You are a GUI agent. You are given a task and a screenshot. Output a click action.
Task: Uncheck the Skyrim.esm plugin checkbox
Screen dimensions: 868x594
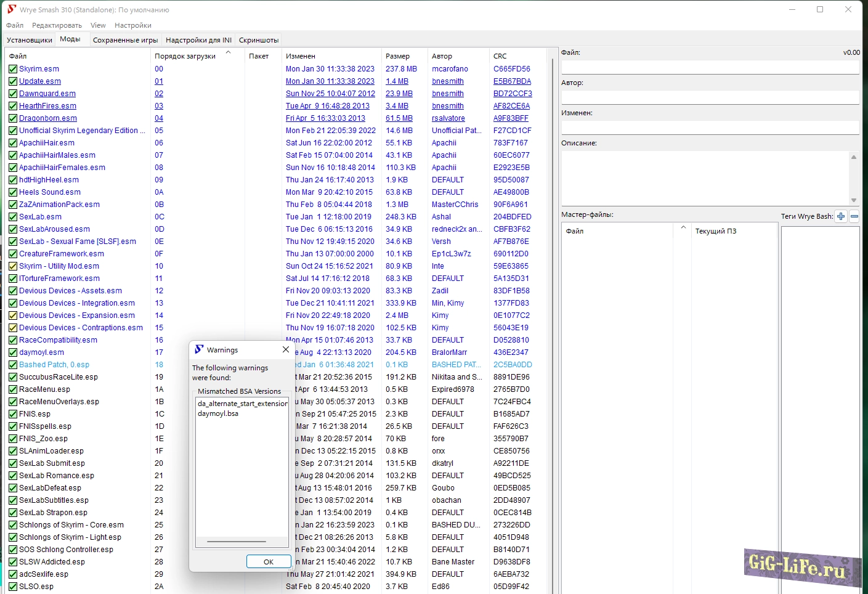[13, 69]
